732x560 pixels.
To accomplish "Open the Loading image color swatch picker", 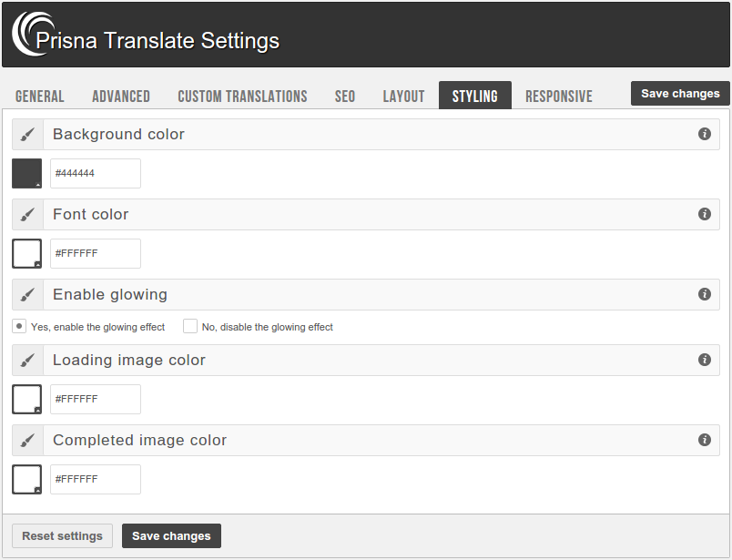I will [26, 400].
